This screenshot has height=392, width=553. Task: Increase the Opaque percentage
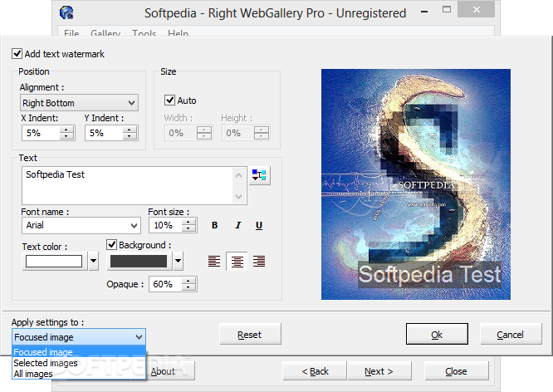point(188,281)
